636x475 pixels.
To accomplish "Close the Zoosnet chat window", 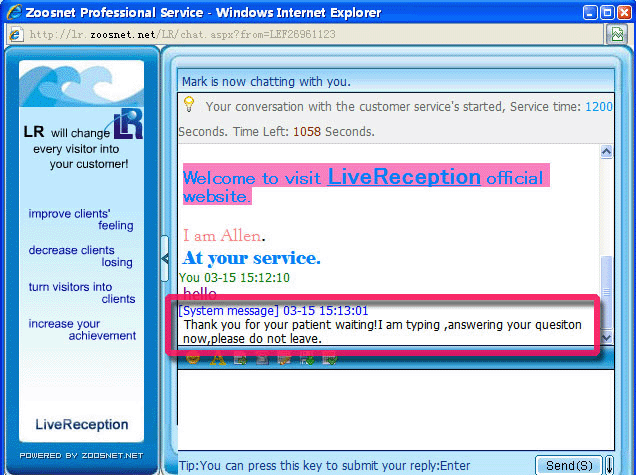I will 624,13.
